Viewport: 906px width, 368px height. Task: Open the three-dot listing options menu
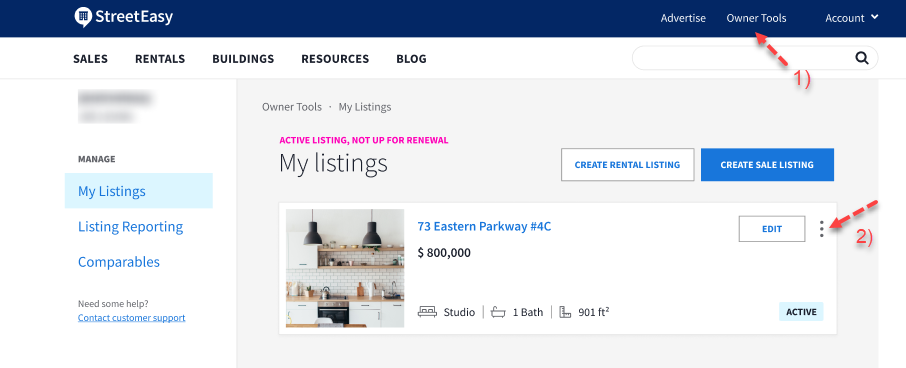click(822, 229)
